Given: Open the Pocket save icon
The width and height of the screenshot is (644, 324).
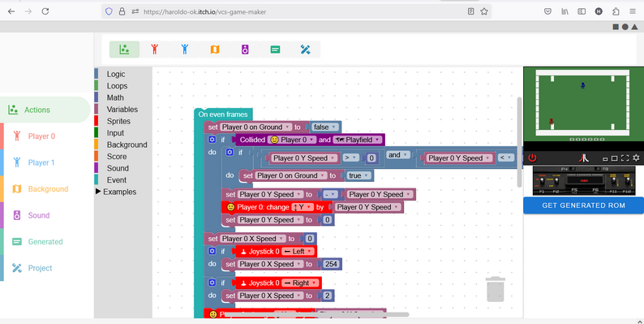Looking at the screenshot, I should [548, 11].
